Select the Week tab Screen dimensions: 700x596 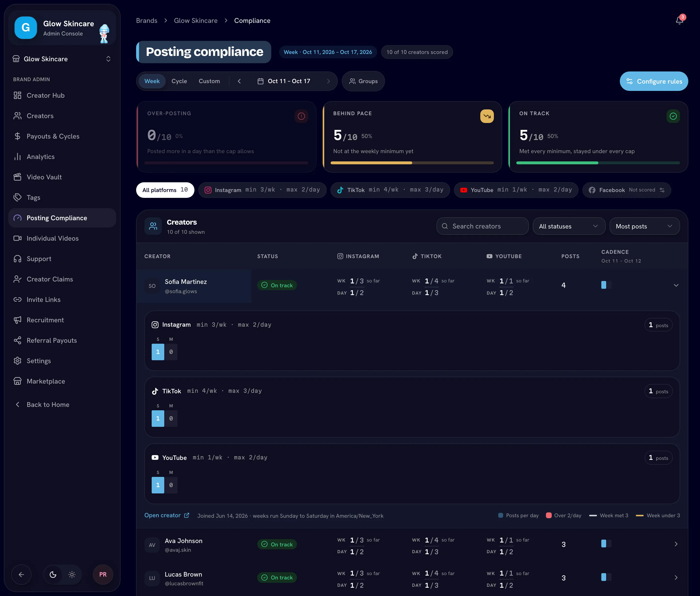(x=152, y=81)
